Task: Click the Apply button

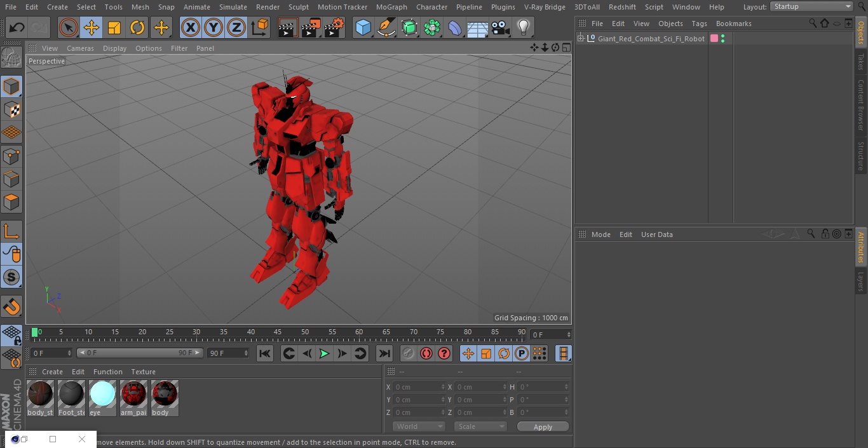Action: tap(543, 427)
